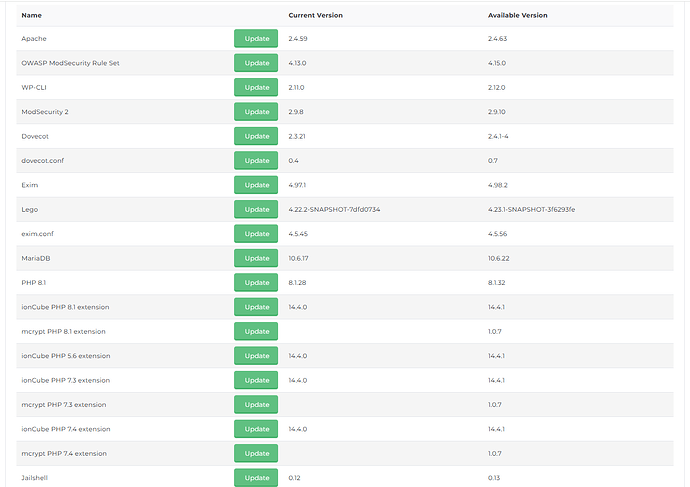The image size is (690, 487).
Task: Select ionCube PHP 5.6 extension name
Action: click(x=66, y=356)
